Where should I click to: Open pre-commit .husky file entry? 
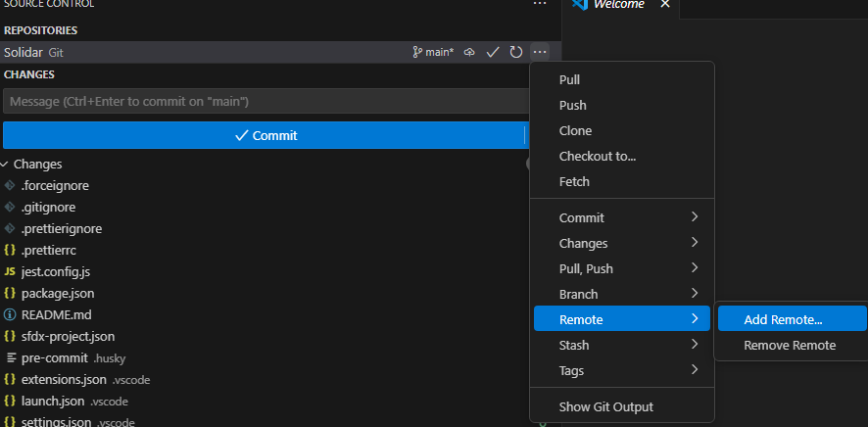click(73, 357)
